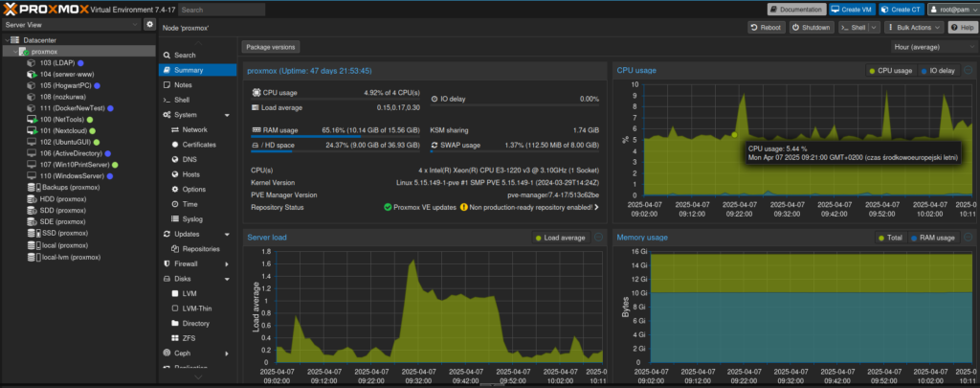Open the Updates menu item
980x388 pixels.
(x=197, y=234)
